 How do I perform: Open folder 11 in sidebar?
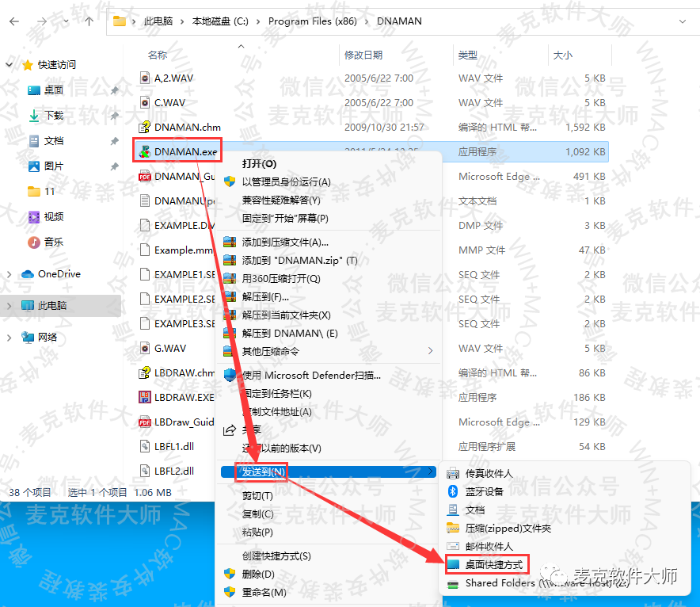click(50, 192)
